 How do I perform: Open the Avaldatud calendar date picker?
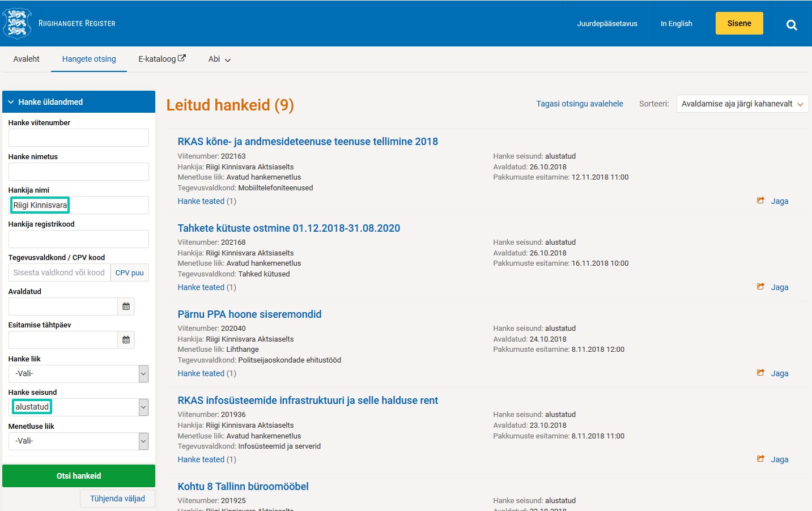pyautogui.click(x=126, y=306)
